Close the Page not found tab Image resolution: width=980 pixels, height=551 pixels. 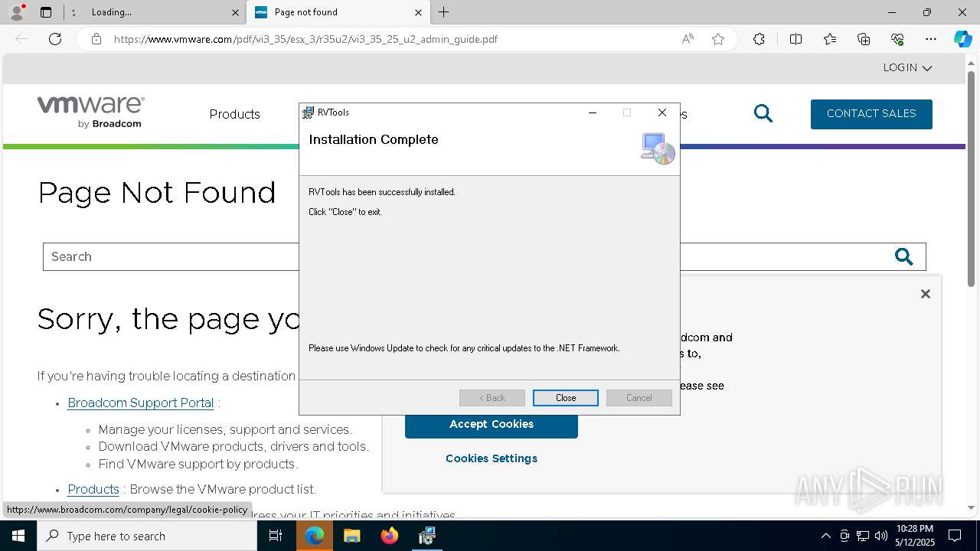(x=418, y=12)
